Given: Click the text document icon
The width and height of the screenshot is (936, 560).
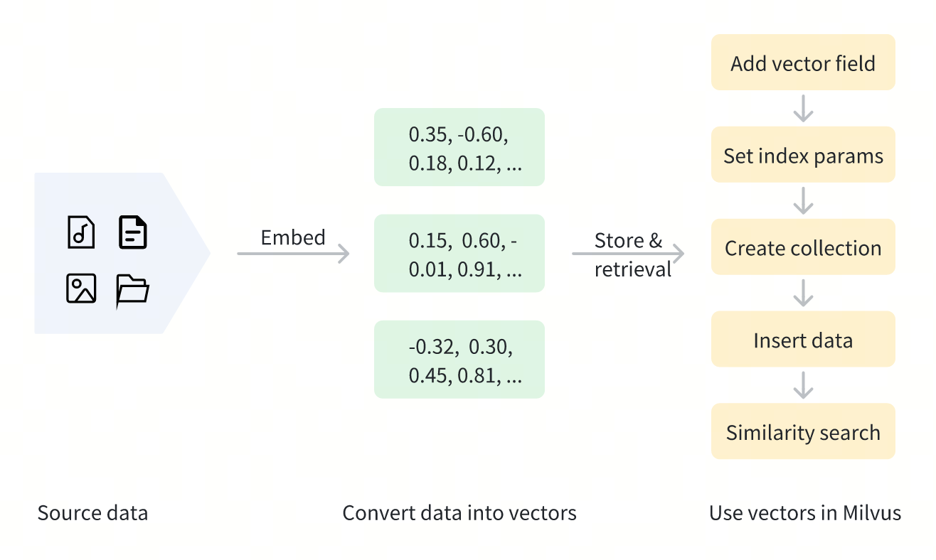Looking at the screenshot, I should click(133, 232).
